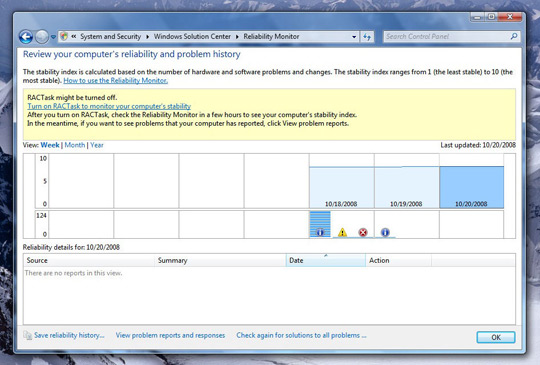The image size is (540, 365).
Task: Open the System and Security breadcrumb
Action: pyautogui.click(x=111, y=36)
